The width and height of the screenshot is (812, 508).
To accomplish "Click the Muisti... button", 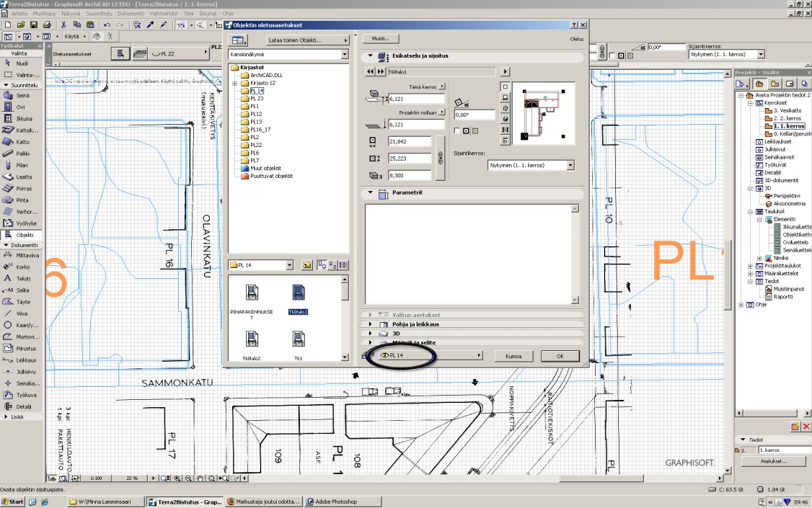I will click(x=381, y=38).
